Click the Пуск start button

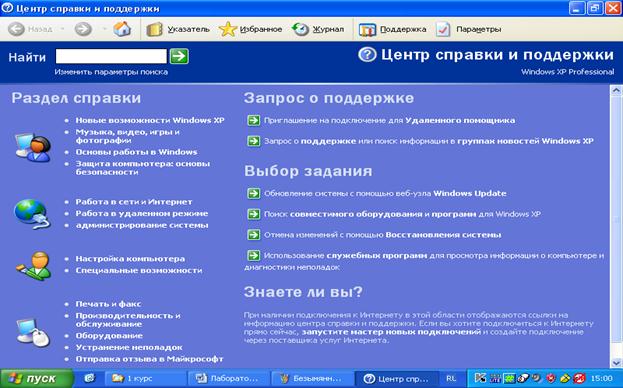[x=37, y=378]
